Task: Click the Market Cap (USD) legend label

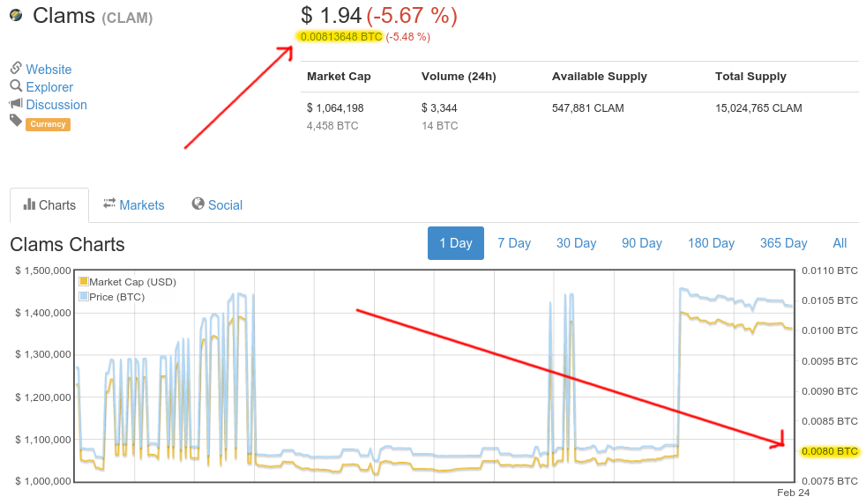Action: pyautogui.click(x=132, y=282)
